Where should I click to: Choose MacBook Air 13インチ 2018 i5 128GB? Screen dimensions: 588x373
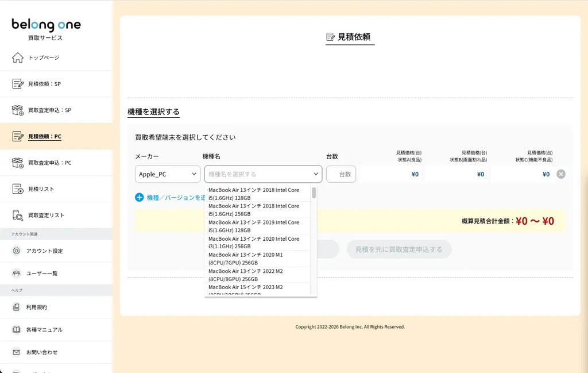coord(257,194)
